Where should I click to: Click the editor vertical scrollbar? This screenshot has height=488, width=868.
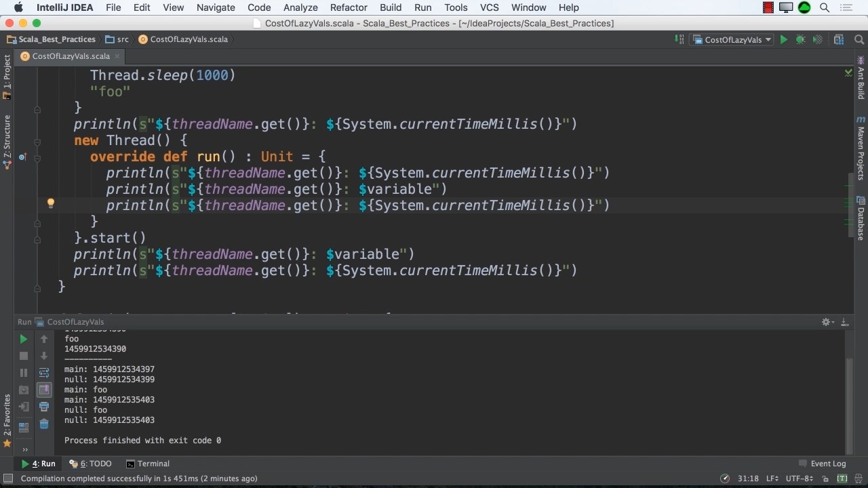(852, 203)
